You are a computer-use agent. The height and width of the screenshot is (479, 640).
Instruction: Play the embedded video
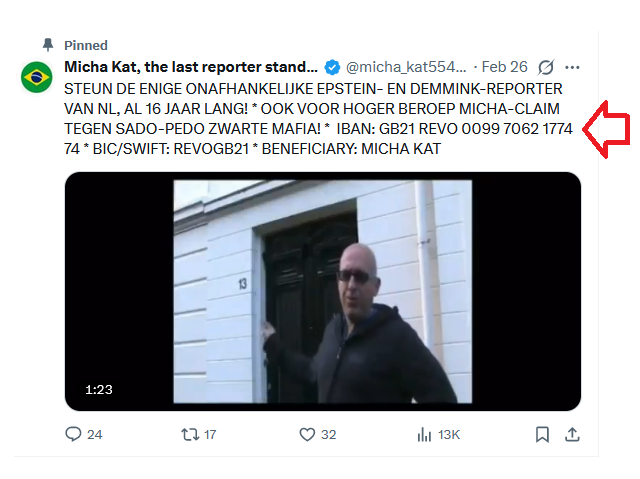(x=323, y=291)
